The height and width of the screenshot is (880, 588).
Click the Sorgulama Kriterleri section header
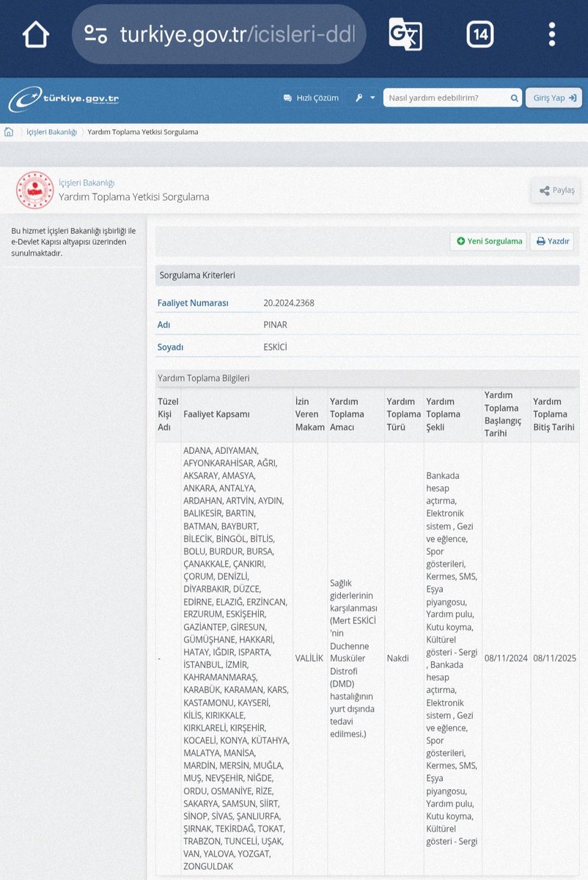(x=367, y=276)
